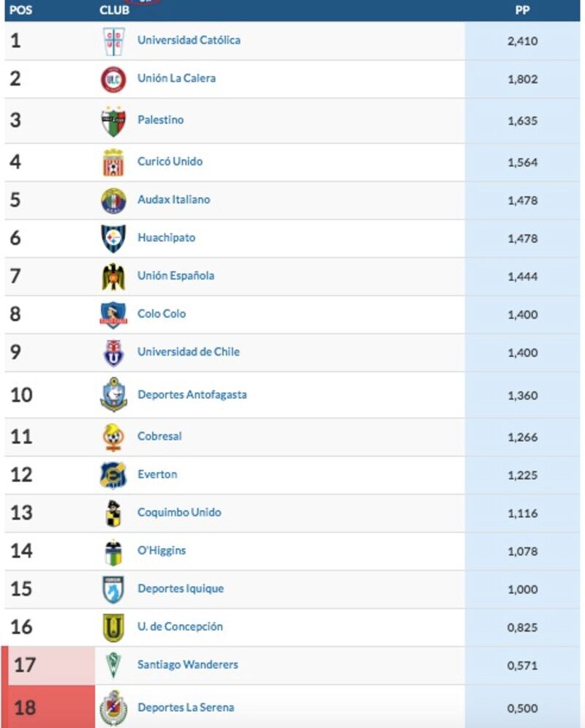Viewport: 585px width, 728px height.
Task: Open the Curicó Unido team link
Action: (x=170, y=162)
